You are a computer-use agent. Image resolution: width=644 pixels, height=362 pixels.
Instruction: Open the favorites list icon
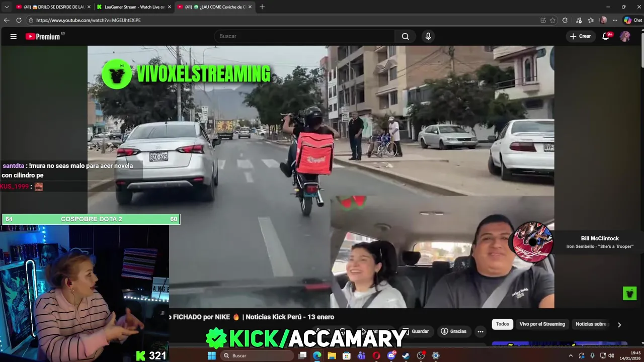[x=591, y=20]
